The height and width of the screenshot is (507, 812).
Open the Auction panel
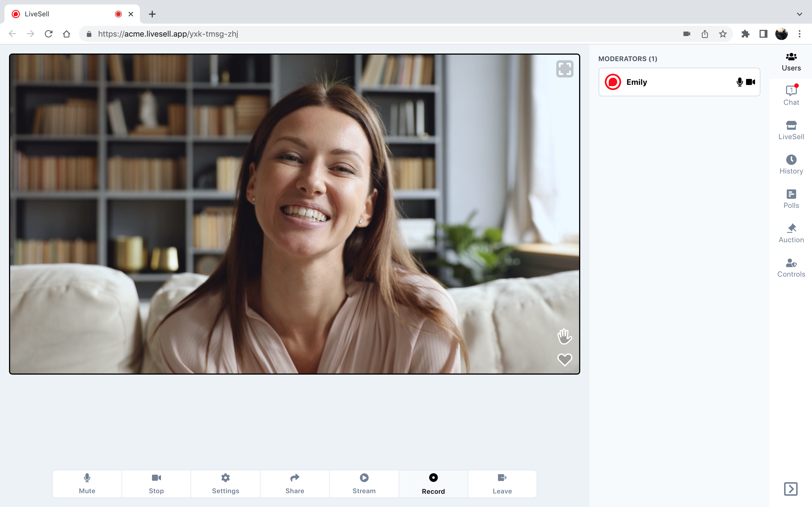pos(791,234)
